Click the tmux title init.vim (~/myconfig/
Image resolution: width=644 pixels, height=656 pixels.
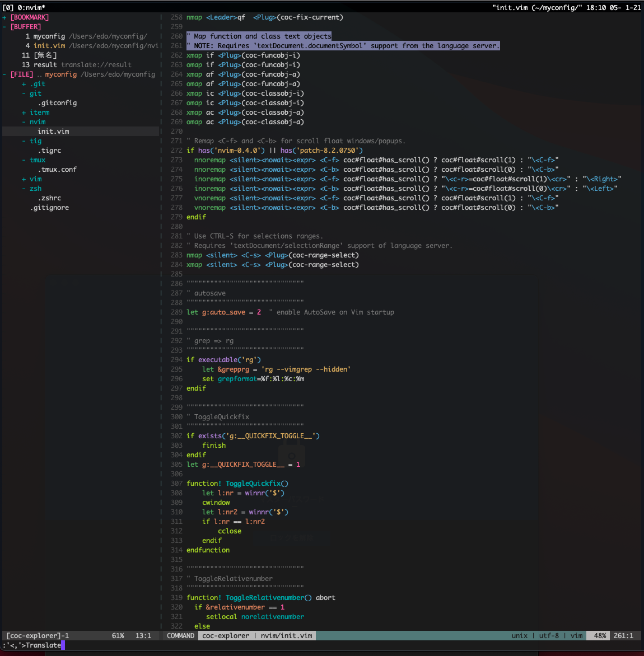pos(537,7)
